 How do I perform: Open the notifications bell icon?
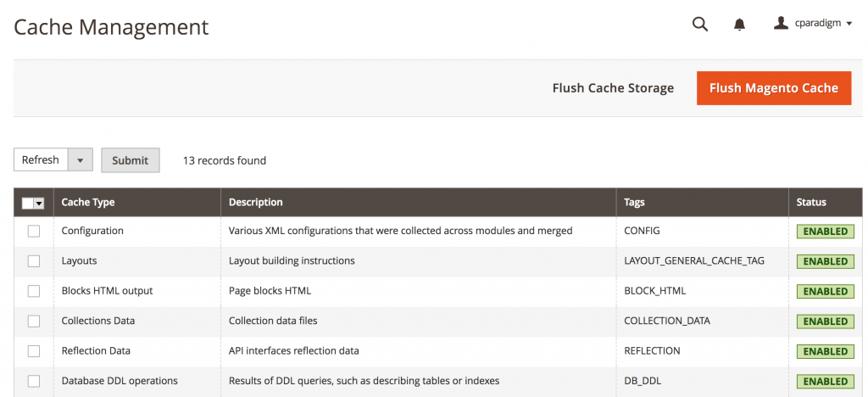(x=739, y=25)
